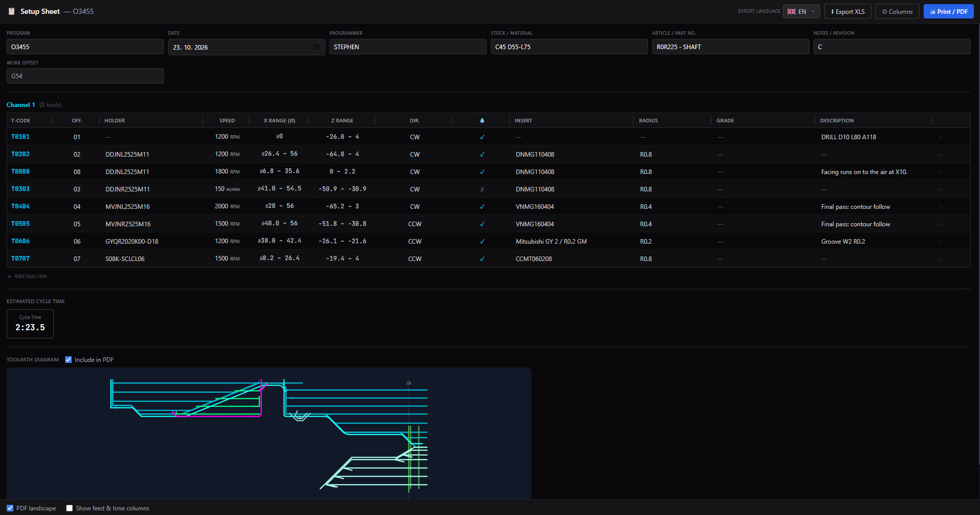The image size is (980, 515).
Task: Click the Cycle Time 2:23.5 box
Action: [30, 324]
